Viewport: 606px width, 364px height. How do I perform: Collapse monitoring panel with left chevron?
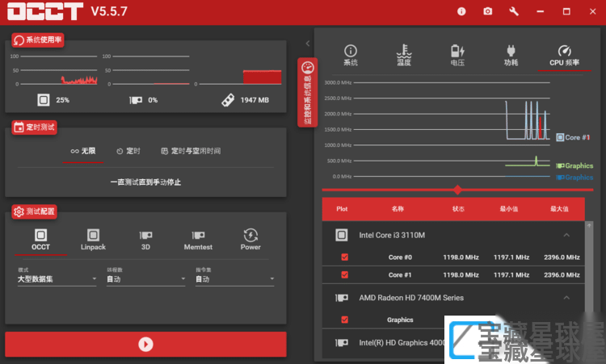coord(308,44)
